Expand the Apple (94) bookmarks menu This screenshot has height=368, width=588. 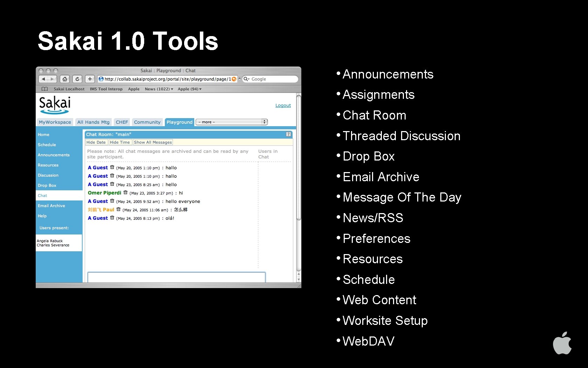(x=190, y=89)
